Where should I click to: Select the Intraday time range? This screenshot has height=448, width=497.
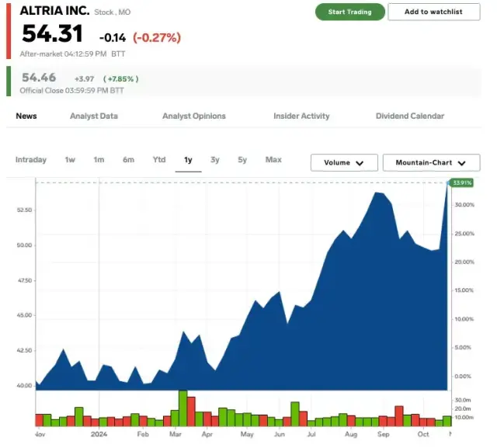tap(31, 160)
